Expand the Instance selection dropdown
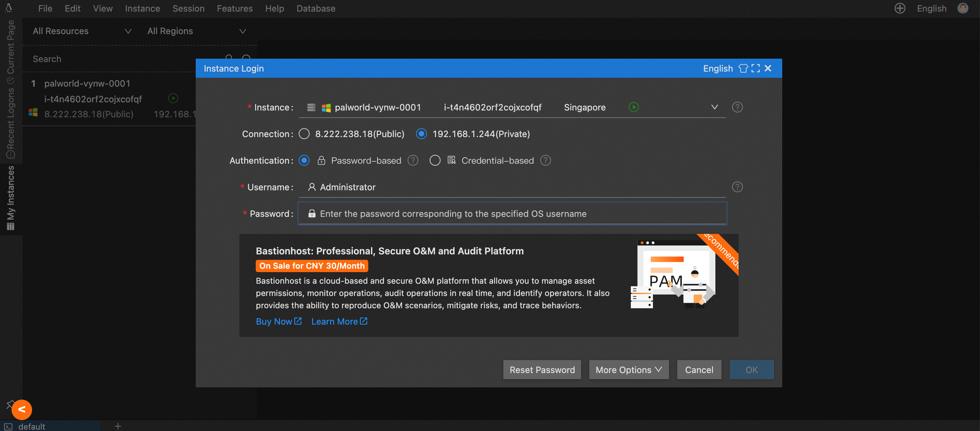The image size is (980, 431). click(x=714, y=107)
